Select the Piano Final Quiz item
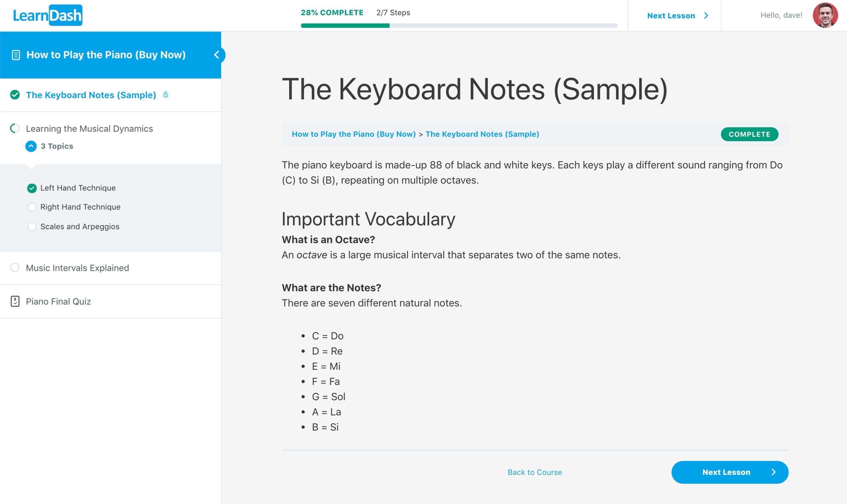The image size is (847, 504). point(59,302)
